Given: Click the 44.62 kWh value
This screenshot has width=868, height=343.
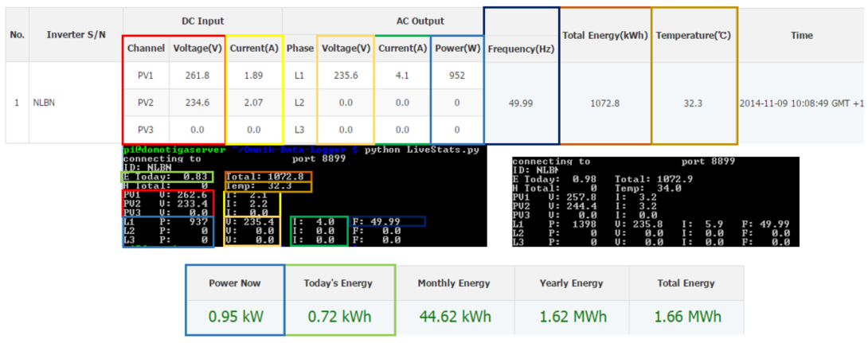Looking at the screenshot, I should click(x=454, y=317).
